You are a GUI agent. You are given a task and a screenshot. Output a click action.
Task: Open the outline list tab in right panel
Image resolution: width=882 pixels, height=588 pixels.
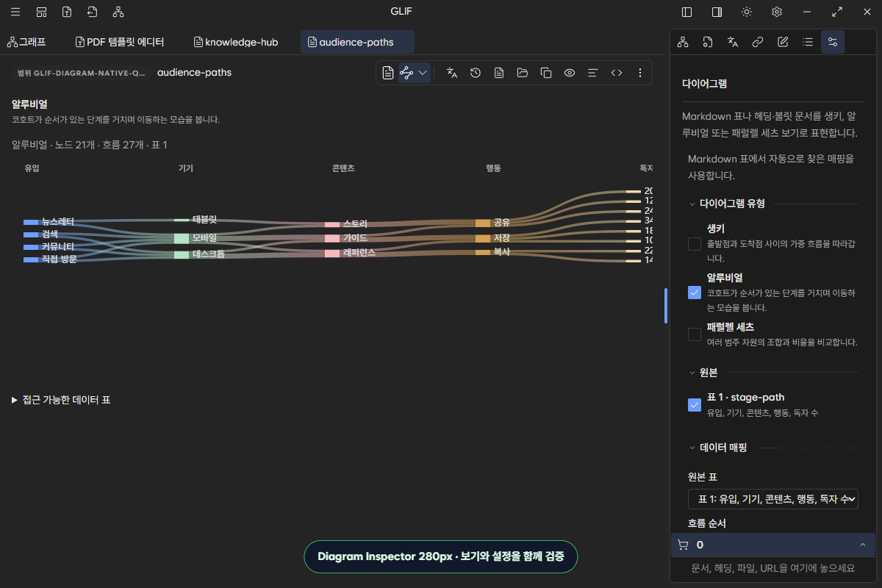click(x=808, y=42)
